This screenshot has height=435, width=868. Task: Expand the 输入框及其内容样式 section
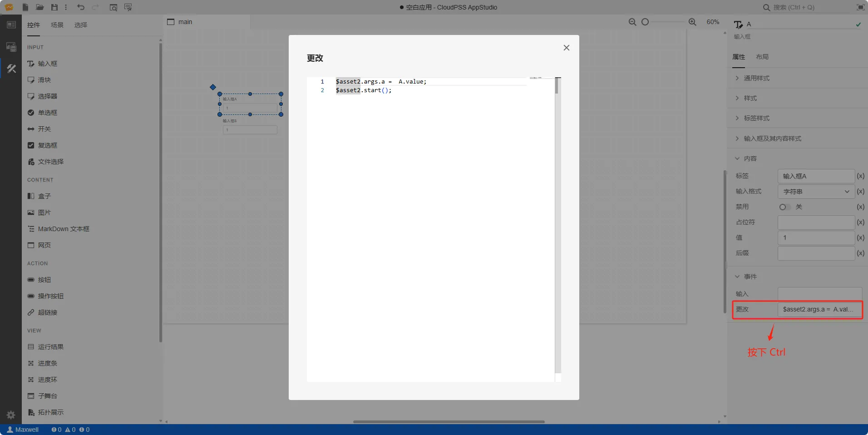798,138
